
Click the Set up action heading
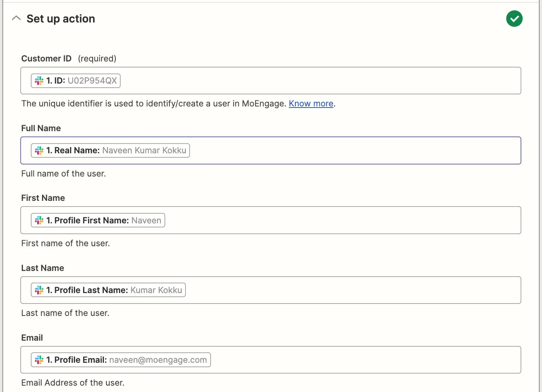(x=61, y=19)
